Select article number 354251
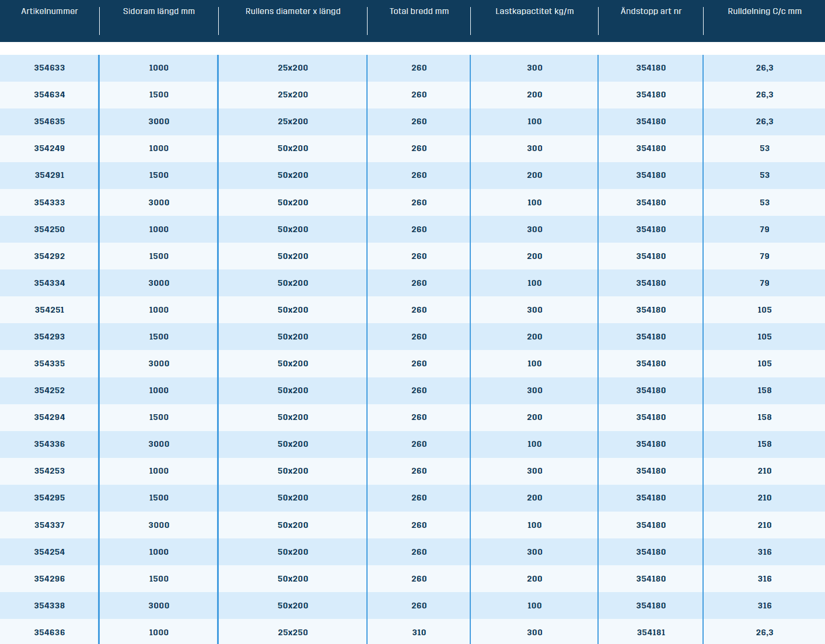Viewport: 825px width, 644px height. point(50,310)
